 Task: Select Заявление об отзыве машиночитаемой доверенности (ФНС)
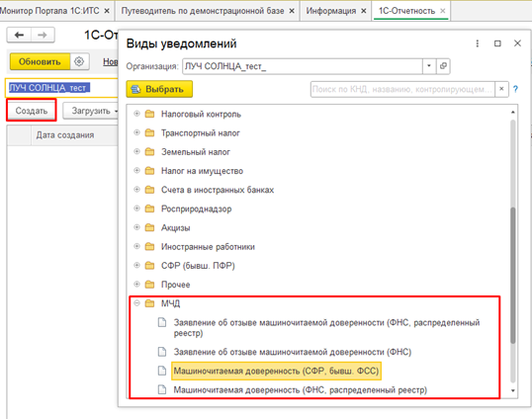[x=292, y=352]
